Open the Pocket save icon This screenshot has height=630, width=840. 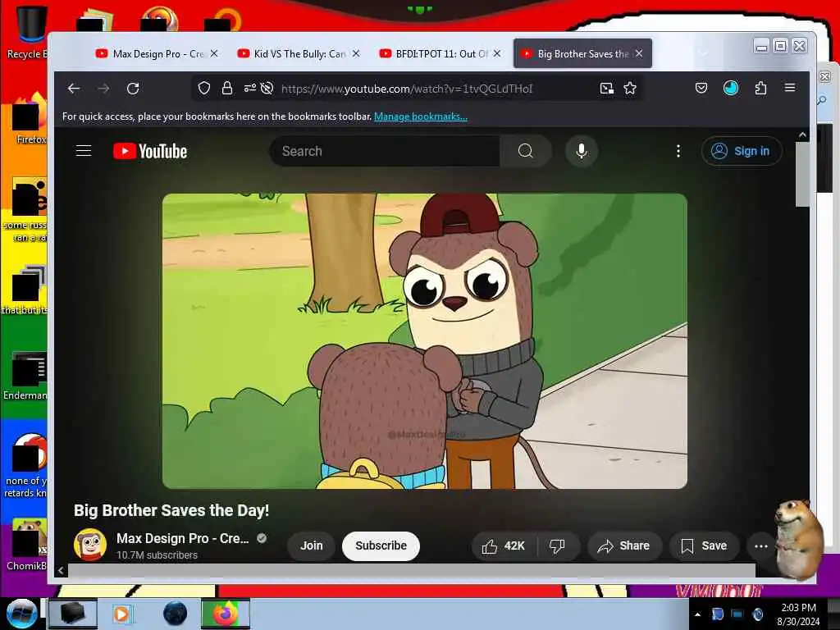click(x=701, y=88)
